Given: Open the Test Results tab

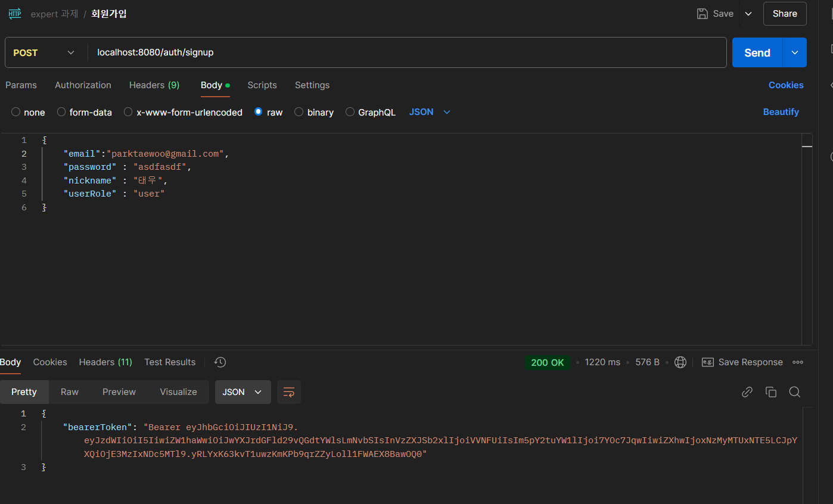Looking at the screenshot, I should click(x=170, y=362).
